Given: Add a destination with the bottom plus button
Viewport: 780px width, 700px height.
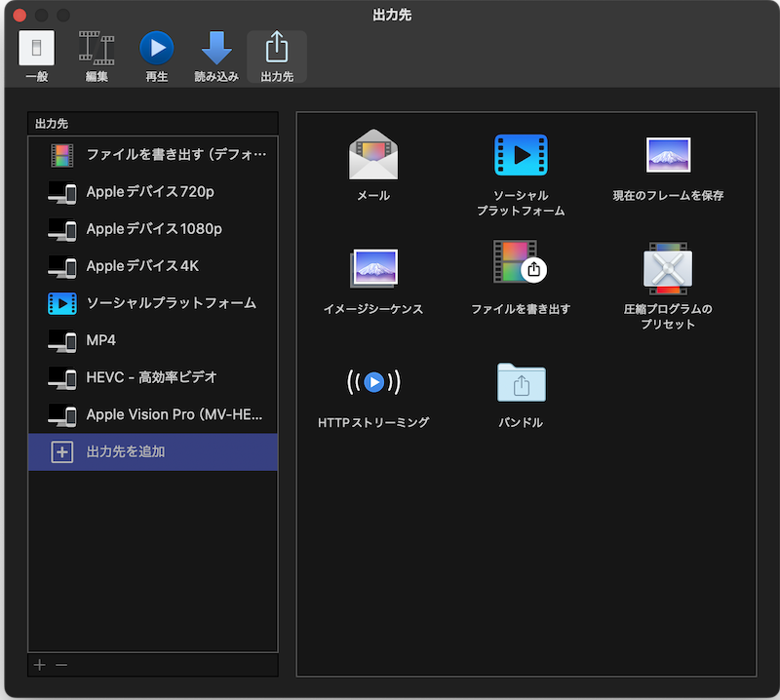Looking at the screenshot, I should pyautogui.click(x=40, y=665).
